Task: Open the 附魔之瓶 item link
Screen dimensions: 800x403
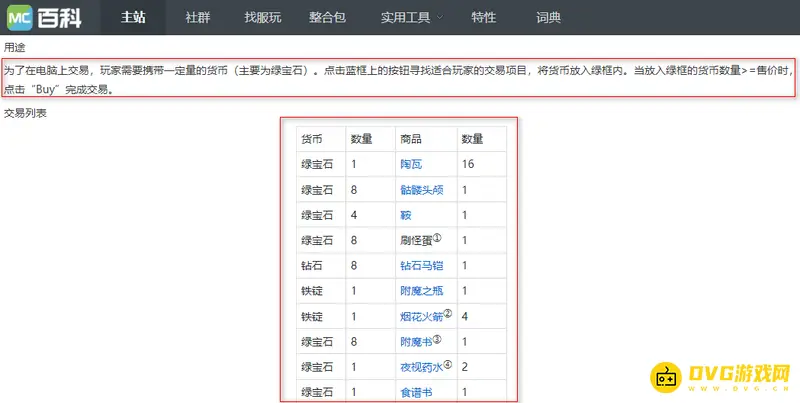Action: pyautogui.click(x=421, y=290)
